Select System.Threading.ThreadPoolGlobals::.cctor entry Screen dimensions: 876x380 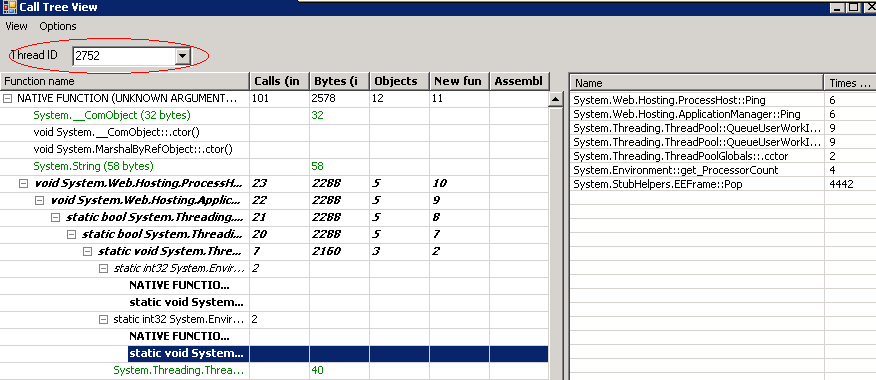[680, 156]
